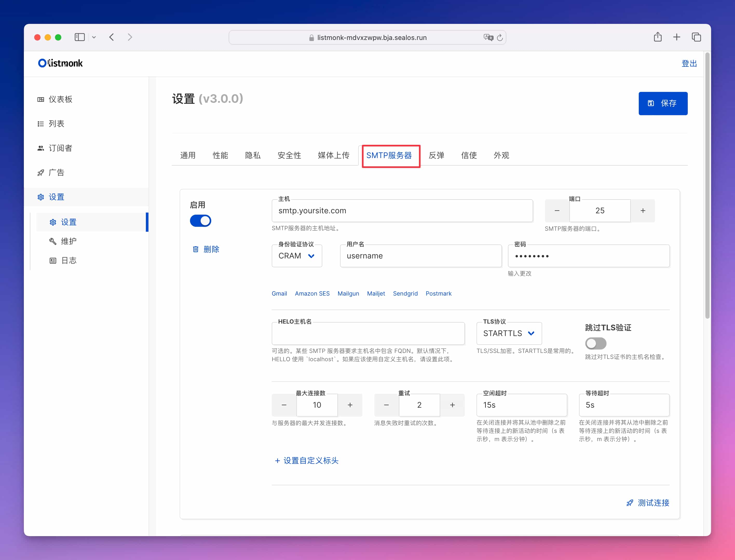Open 日志 logs via the log icon
This screenshot has height=560, width=735.
coord(53,260)
